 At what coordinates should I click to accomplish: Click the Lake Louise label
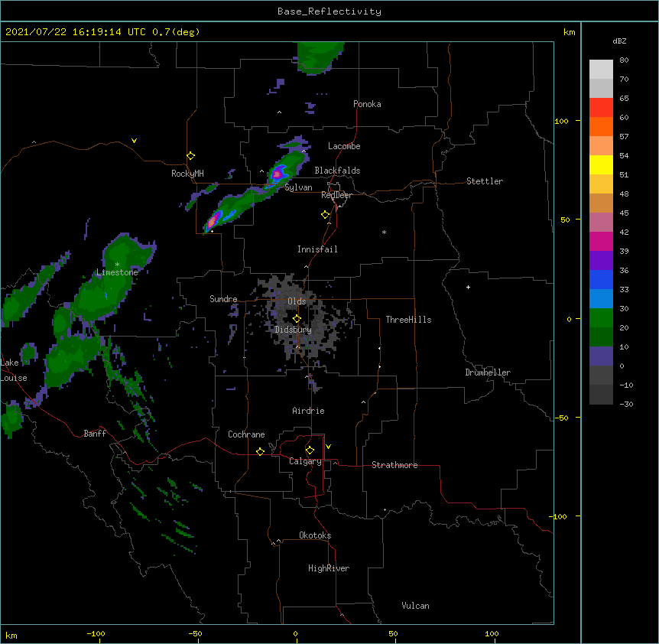point(14,370)
